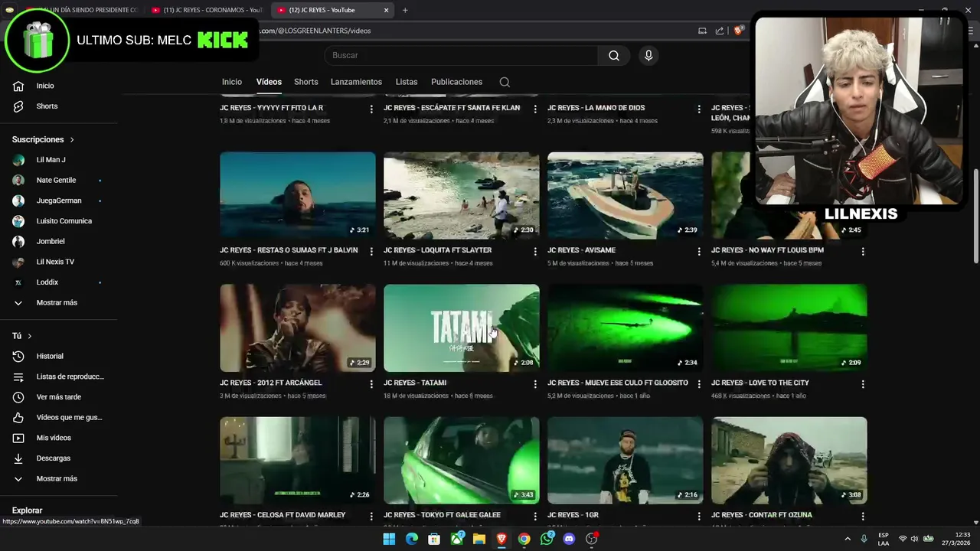Open options menu for LOQUITA FT SLAYTER video
The width and height of the screenshot is (980, 551).
pos(535,251)
